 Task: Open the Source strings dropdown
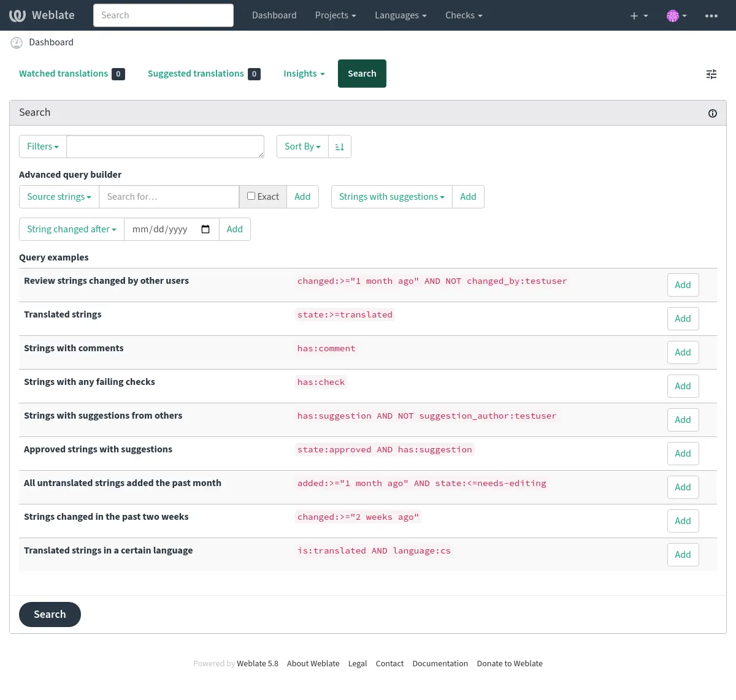pyautogui.click(x=59, y=197)
